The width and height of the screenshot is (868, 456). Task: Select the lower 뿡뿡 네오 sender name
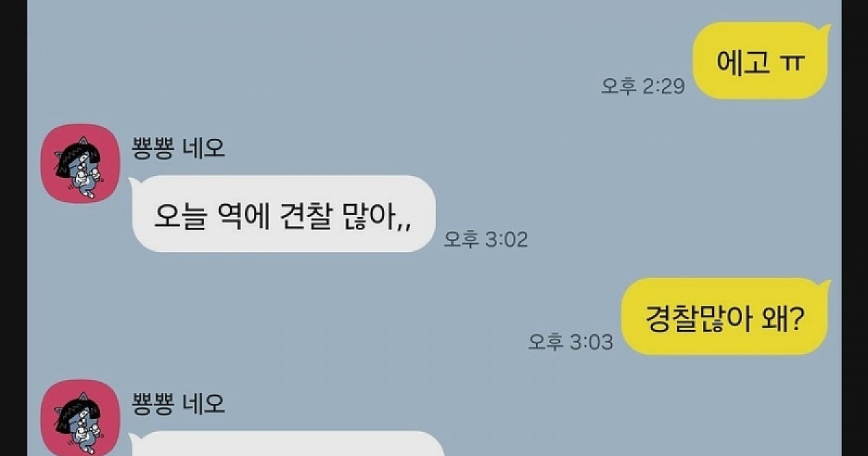pos(179,403)
